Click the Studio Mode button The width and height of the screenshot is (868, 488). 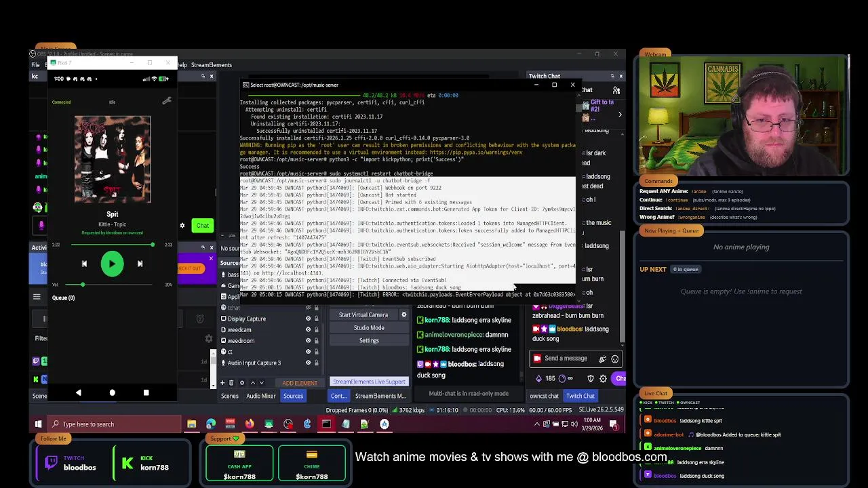click(x=369, y=327)
